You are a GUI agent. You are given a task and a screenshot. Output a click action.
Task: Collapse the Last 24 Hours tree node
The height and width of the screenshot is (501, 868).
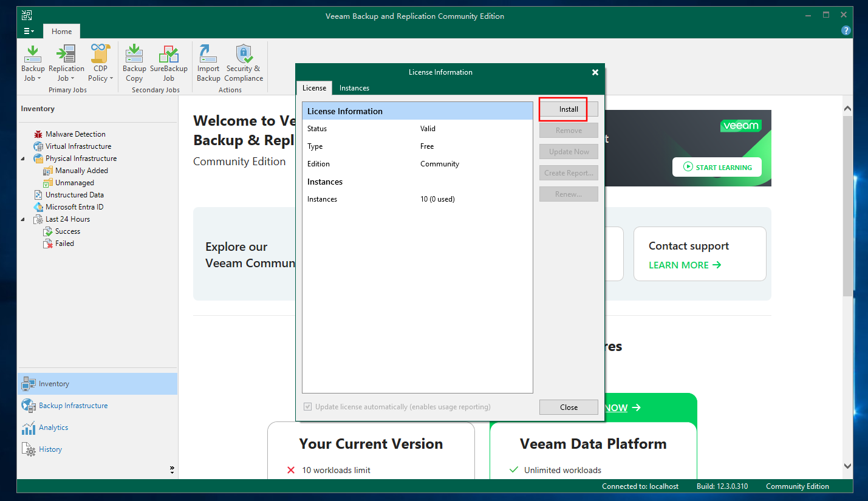[x=23, y=219]
